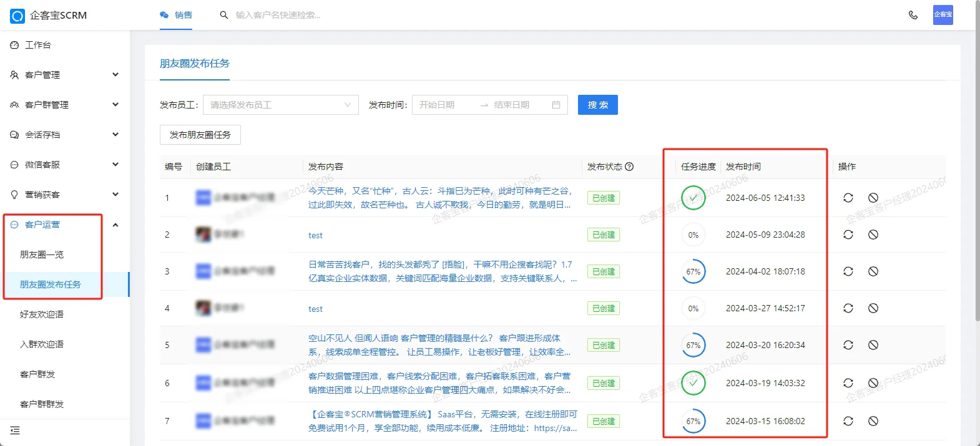Open the 企客宝®SCRM营销管理系统 content link in row 7
This screenshot has height=446, width=980.
coord(443,421)
